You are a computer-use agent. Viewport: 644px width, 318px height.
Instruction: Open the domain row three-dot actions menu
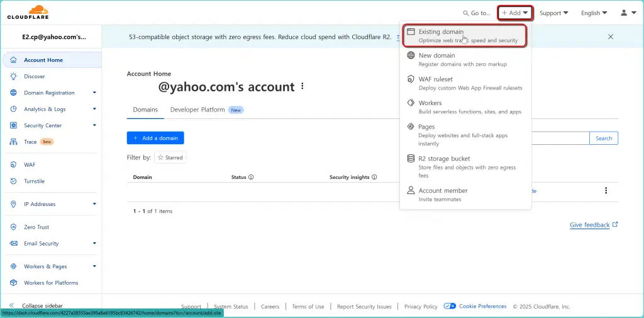point(606,190)
